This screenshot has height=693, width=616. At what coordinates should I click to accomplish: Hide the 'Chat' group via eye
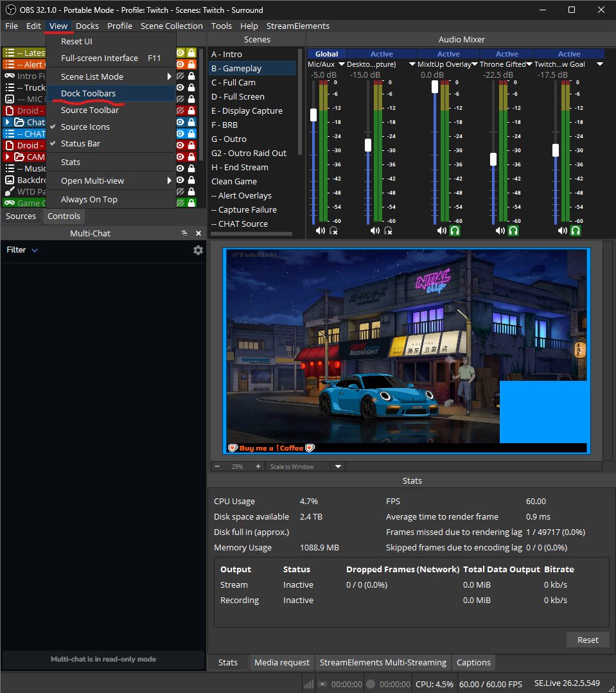[x=180, y=122]
